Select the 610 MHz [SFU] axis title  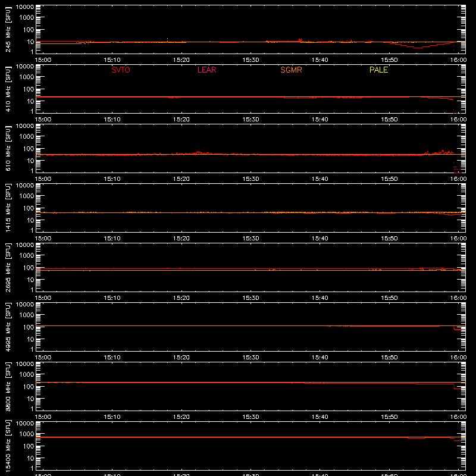[x=8, y=148]
